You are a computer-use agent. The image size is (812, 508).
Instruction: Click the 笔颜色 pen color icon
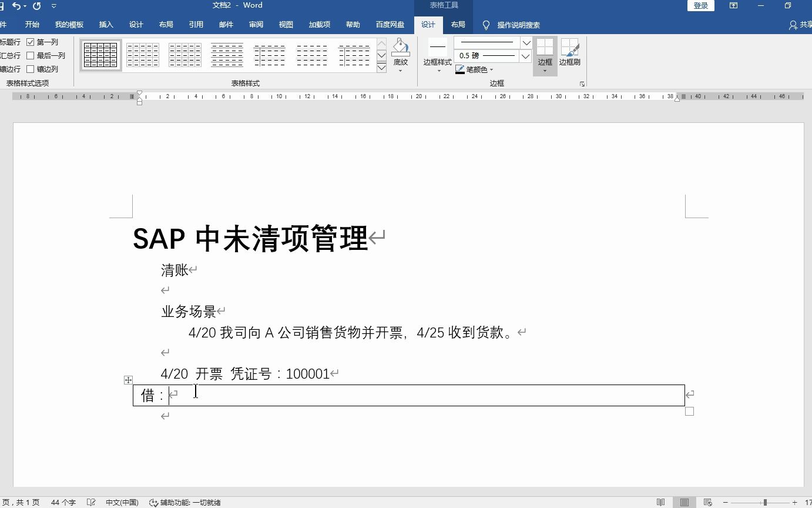pos(460,69)
